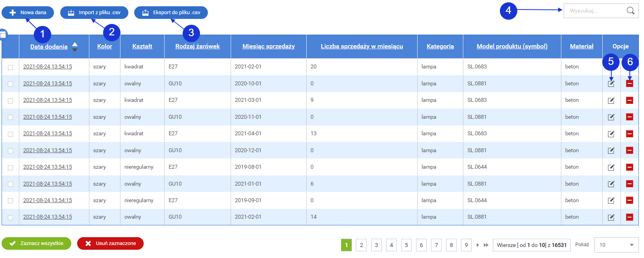Image resolution: width=644 pixels, height=258 pixels.
Task: Check the first row with 2021-02-01 E27
Action: click(x=10, y=67)
